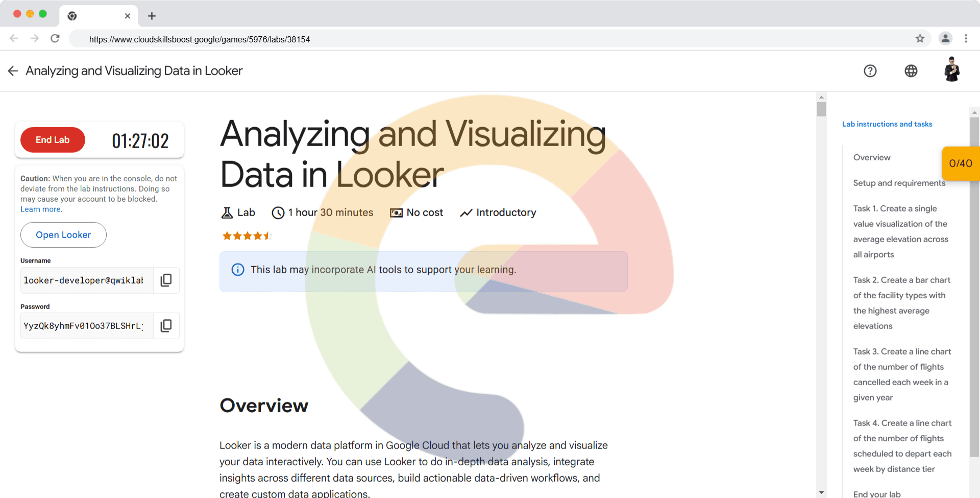Copy the password to clipboard

(x=166, y=325)
